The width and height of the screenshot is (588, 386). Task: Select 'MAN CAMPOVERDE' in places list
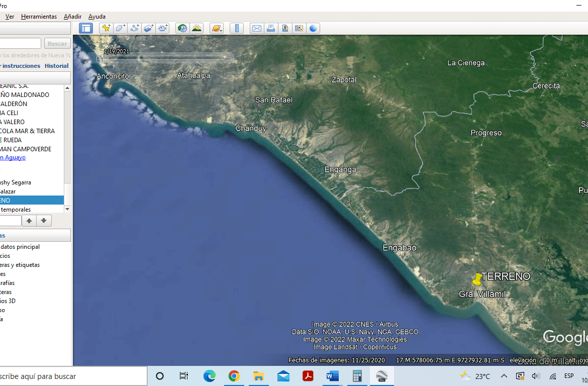[x=26, y=149]
